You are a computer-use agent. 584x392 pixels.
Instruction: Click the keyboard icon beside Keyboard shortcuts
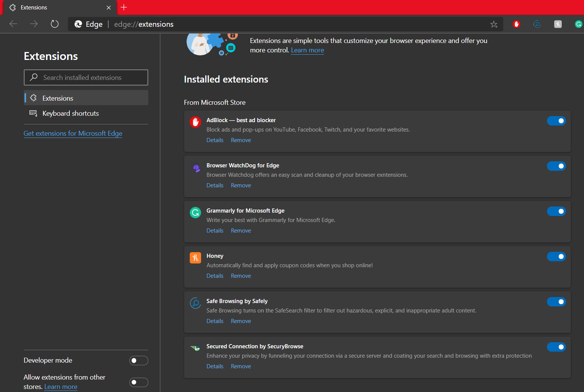tap(33, 113)
